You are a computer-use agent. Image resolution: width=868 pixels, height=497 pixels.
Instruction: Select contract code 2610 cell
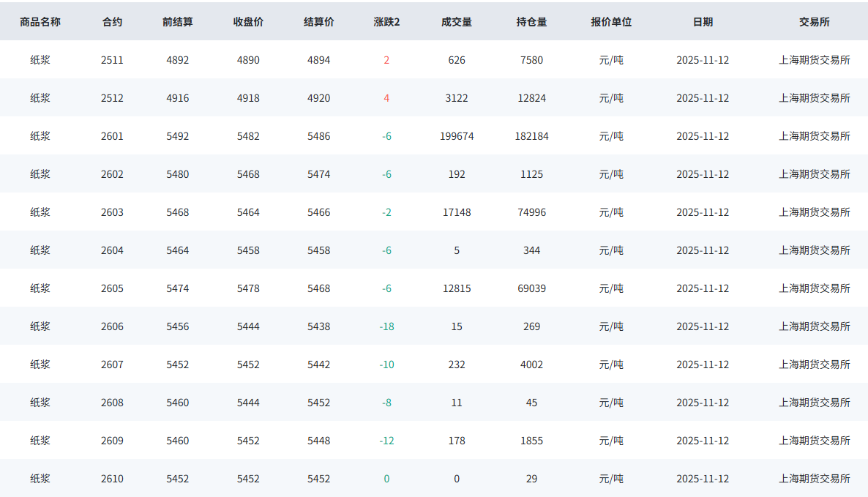(112, 479)
